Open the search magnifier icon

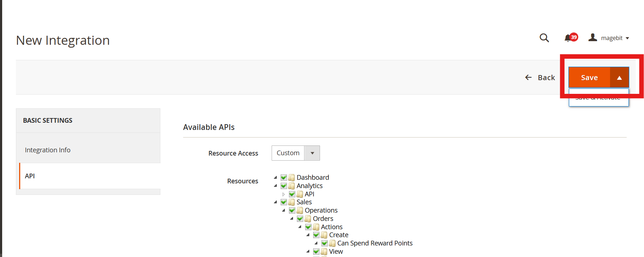(x=544, y=38)
